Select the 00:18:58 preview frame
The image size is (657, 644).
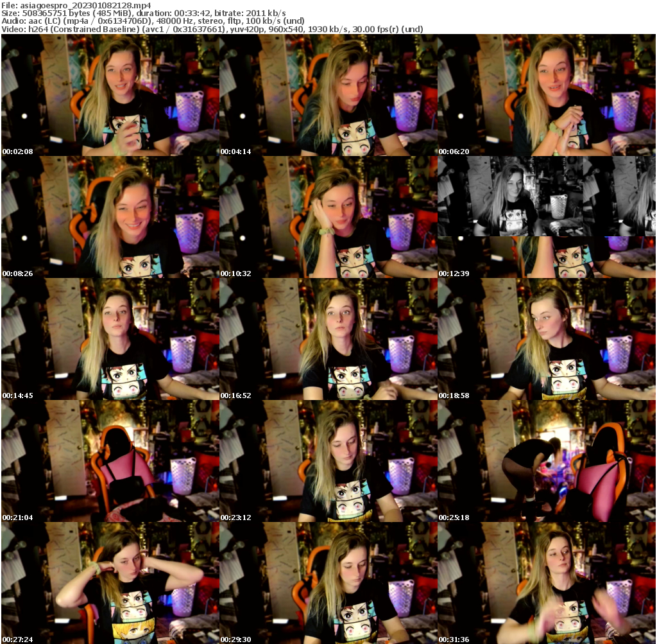point(547,338)
